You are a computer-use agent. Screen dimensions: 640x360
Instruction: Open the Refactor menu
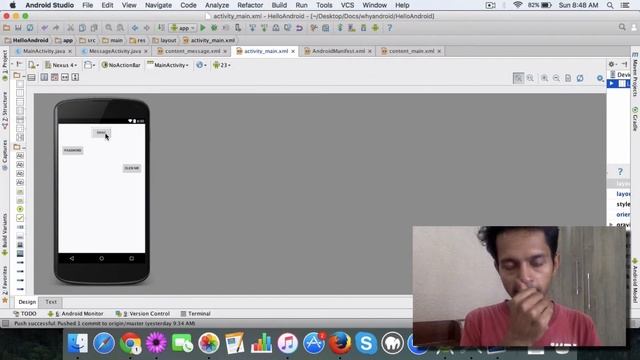point(250,5)
